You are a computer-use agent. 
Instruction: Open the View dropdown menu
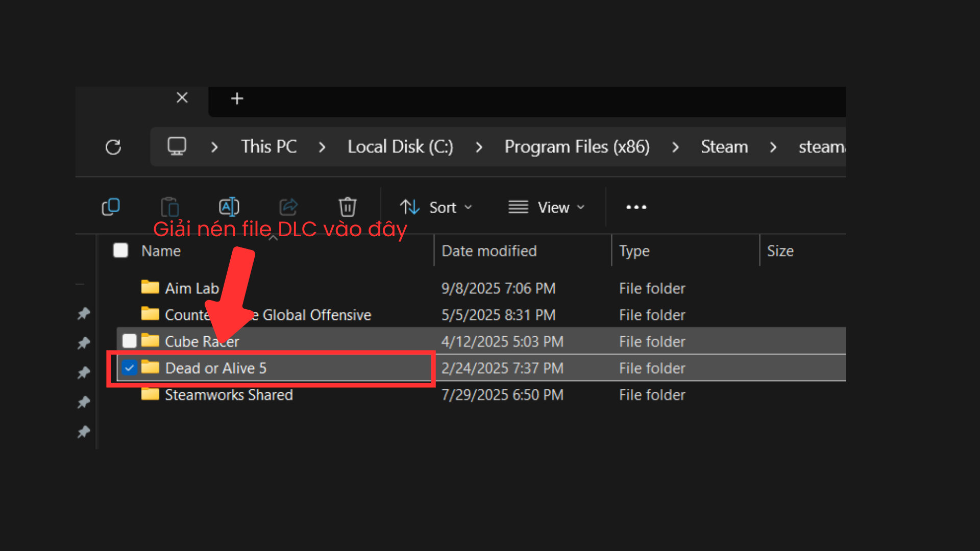point(546,207)
